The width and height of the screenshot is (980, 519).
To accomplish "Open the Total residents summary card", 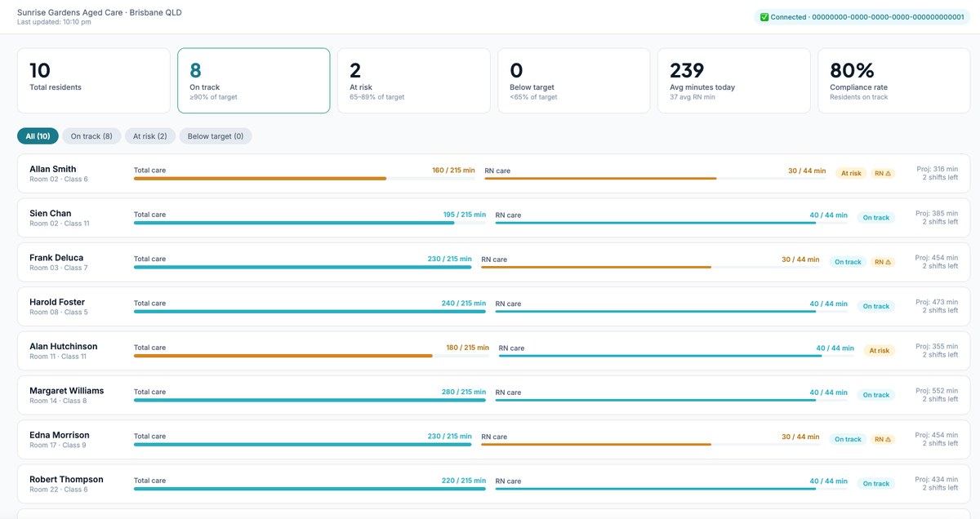I will tap(94, 81).
